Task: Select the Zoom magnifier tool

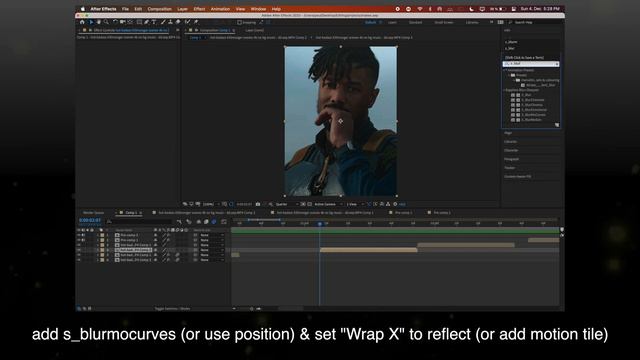Action: coord(106,22)
